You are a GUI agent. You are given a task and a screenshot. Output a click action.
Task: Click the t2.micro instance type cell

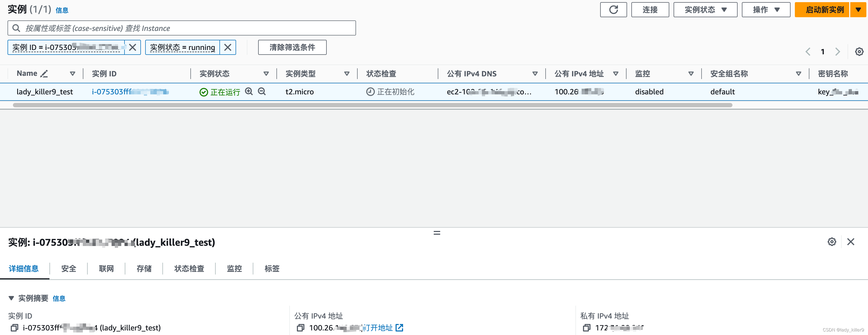[300, 92]
